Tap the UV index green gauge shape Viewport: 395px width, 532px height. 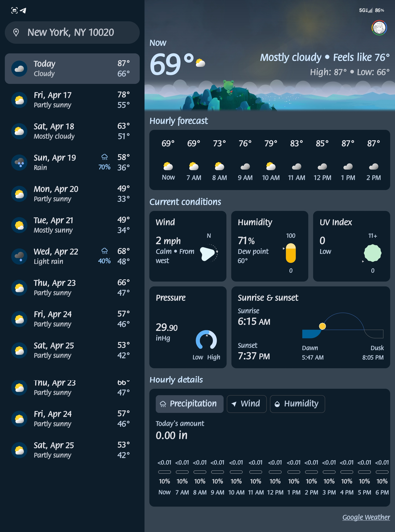coord(372,253)
